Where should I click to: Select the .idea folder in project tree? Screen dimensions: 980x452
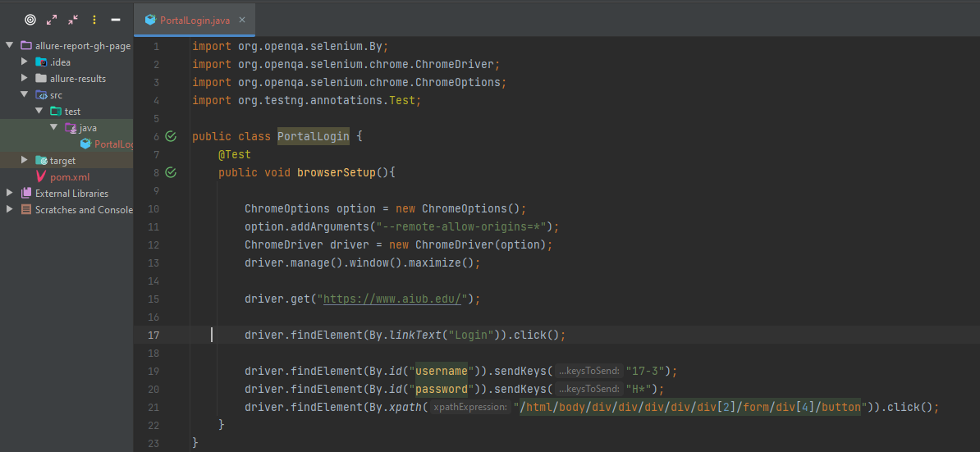(x=60, y=62)
